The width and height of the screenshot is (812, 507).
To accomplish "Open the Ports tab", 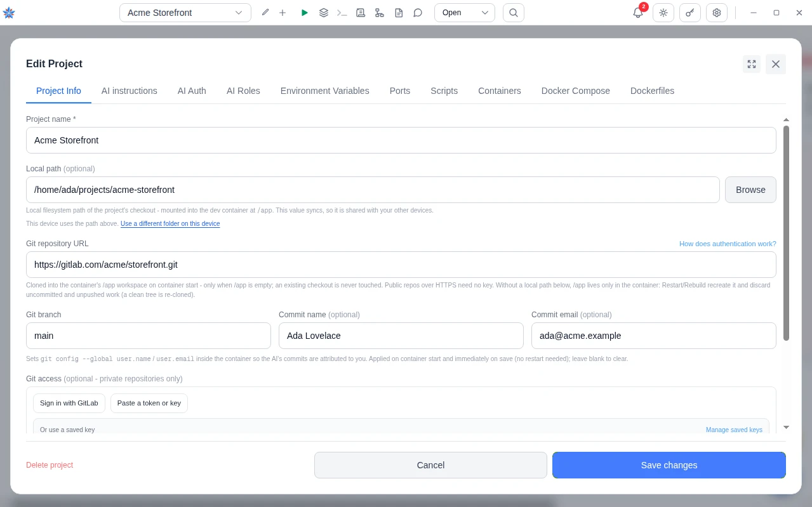I will click(400, 91).
